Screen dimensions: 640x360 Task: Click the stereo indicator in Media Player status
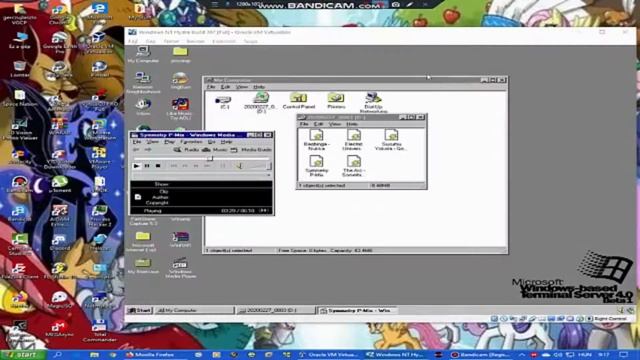click(x=264, y=211)
